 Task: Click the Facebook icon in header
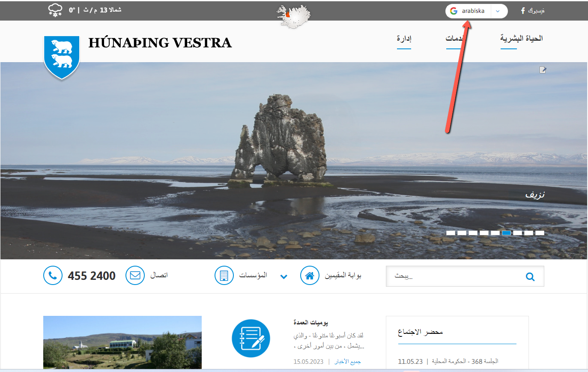pyautogui.click(x=523, y=11)
